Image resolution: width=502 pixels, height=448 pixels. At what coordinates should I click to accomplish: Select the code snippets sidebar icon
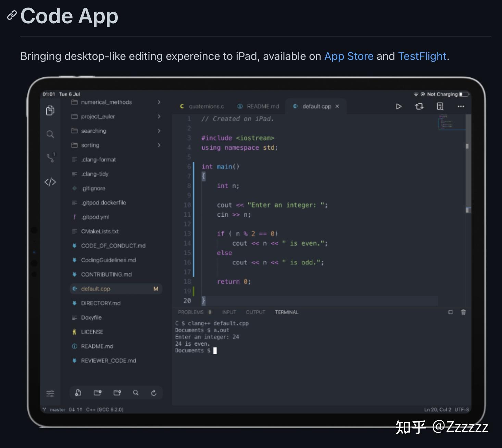point(50,182)
